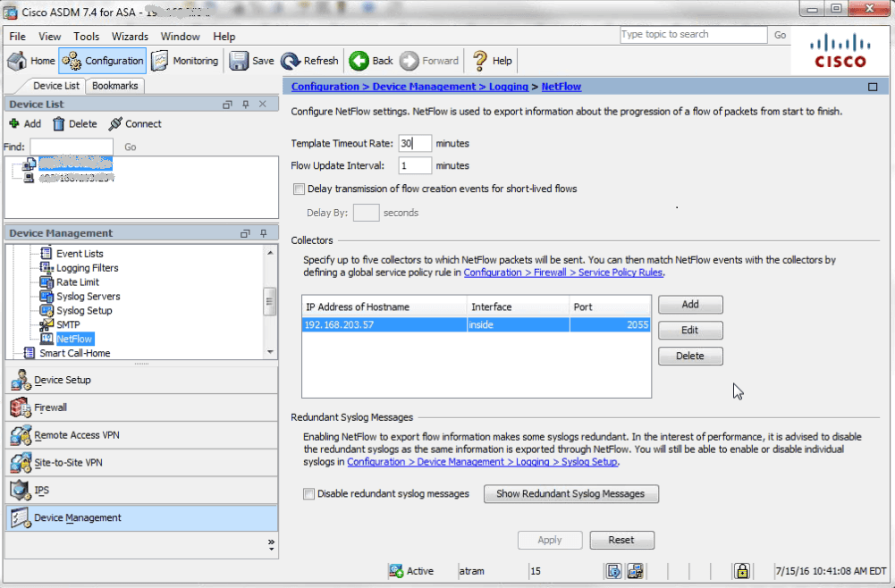Maximize the NetFlow content pane

[873, 88]
